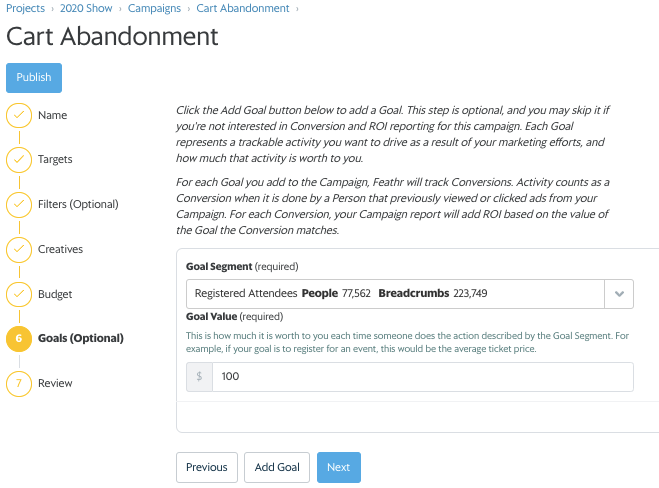659x488 pixels.
Task: Click the Name step checkmark circle
Action: (x=19, y=115)
